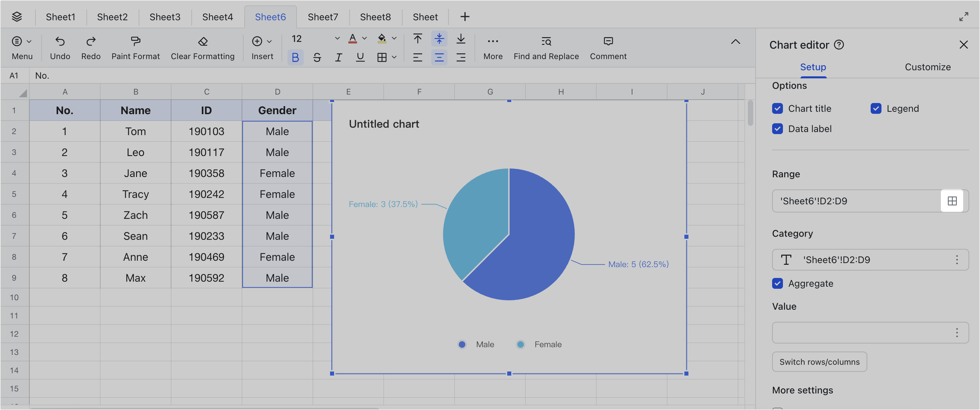Open the font size dropdown

pyautogui.click(x=337, y=38)
